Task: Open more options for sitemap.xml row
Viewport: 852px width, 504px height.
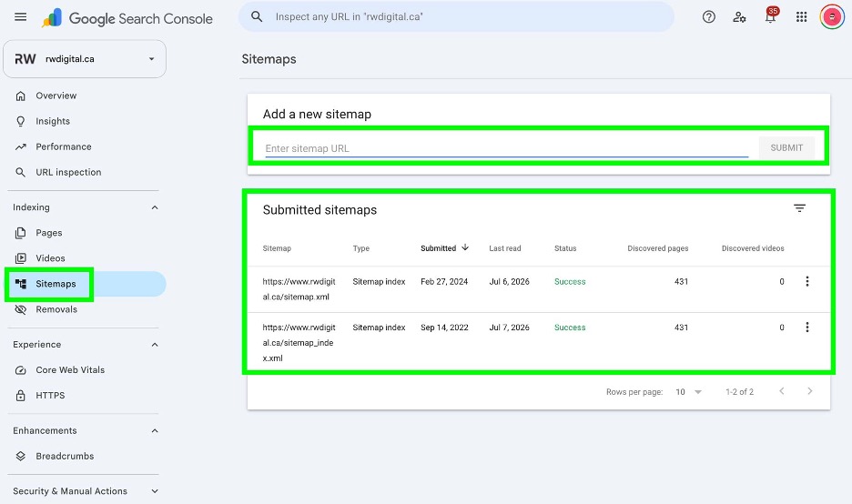Action: click(806, 281)
